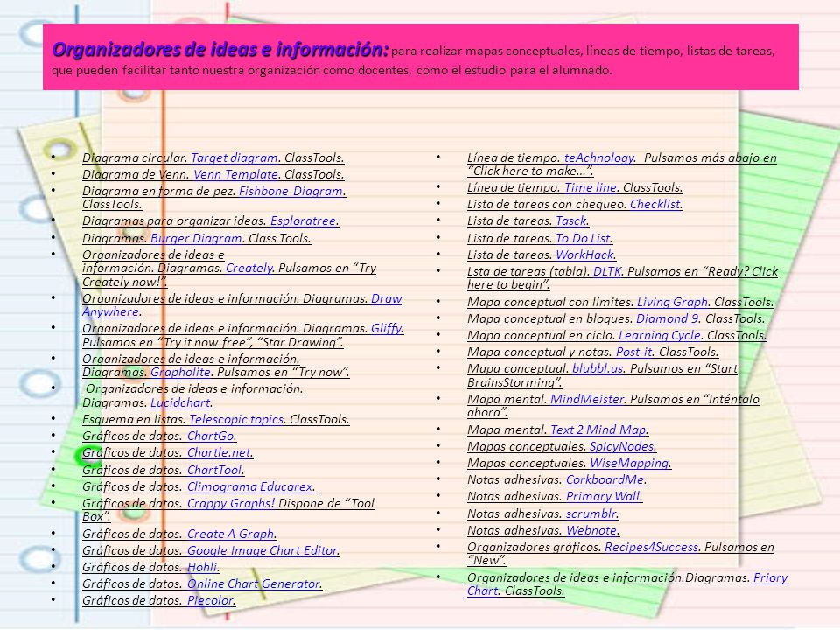Open the WorkHack link

(x=584, y=255)
